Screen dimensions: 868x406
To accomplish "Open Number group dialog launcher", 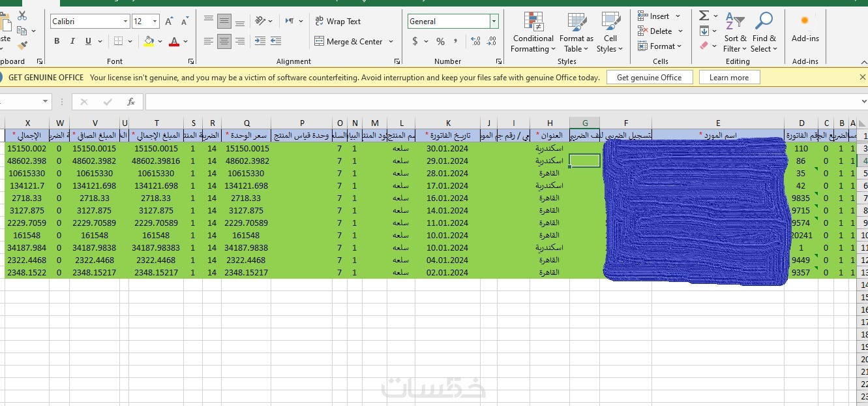I will click(499, 61).
